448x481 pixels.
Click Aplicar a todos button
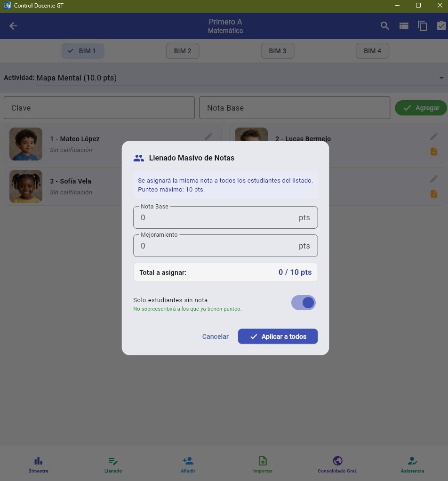[278, 337]
